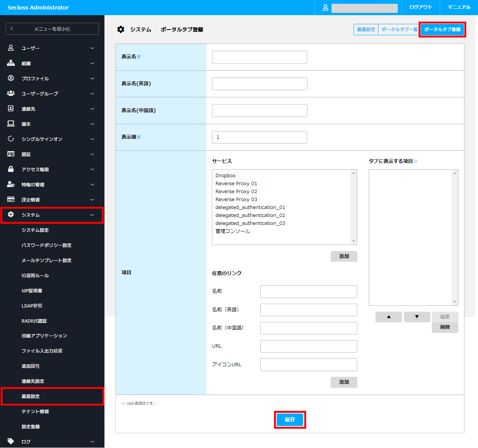The image size is (478, 448).
Task: Open LDAP参照 submenu item
Action: point(32,306)
